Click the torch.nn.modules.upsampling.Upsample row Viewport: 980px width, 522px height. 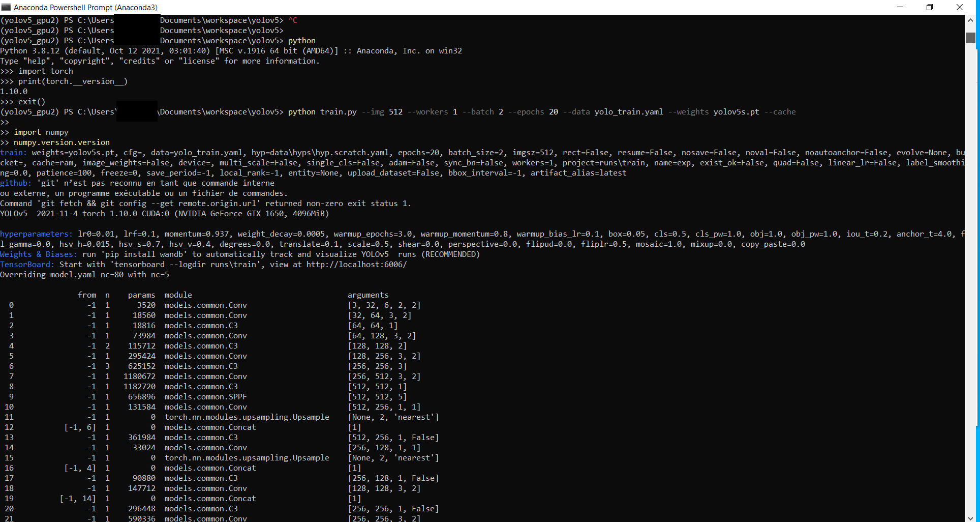tap(247, 417)
